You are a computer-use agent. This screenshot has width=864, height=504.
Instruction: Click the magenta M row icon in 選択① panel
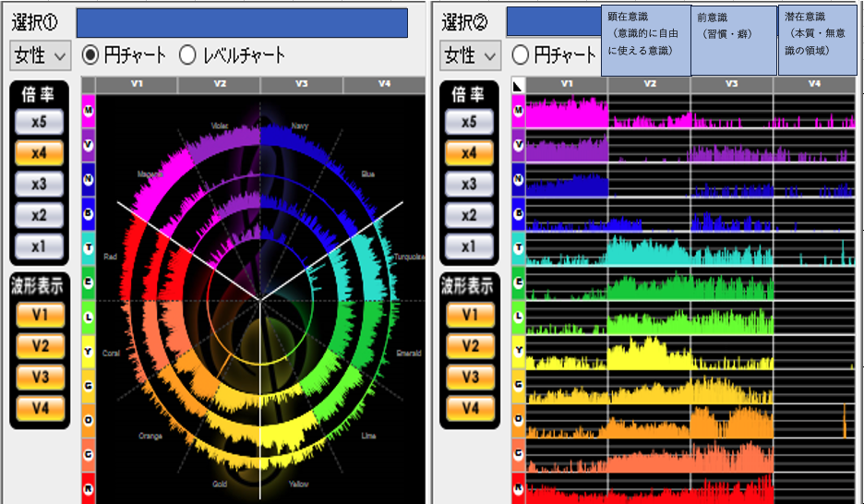tap(89, 111)
